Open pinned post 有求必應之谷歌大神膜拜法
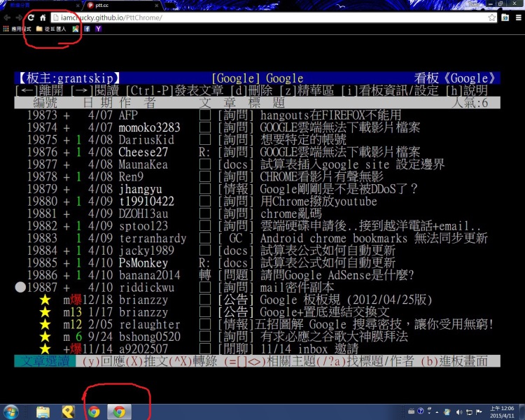This screenshot has width=525, height=420. pos(257,337)
